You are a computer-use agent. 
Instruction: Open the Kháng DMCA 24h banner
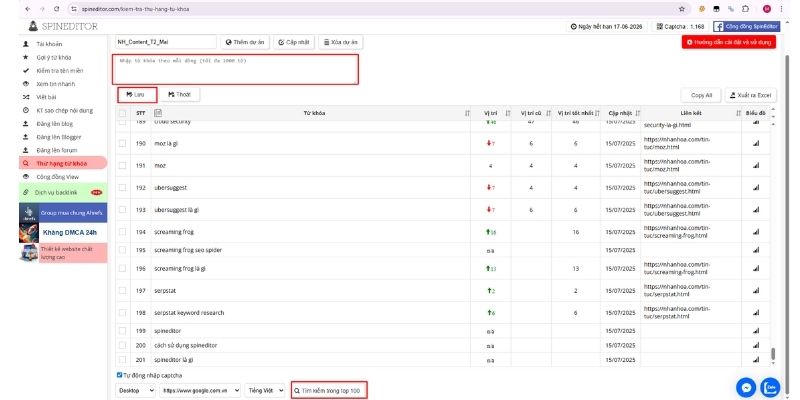pos(63,233)
